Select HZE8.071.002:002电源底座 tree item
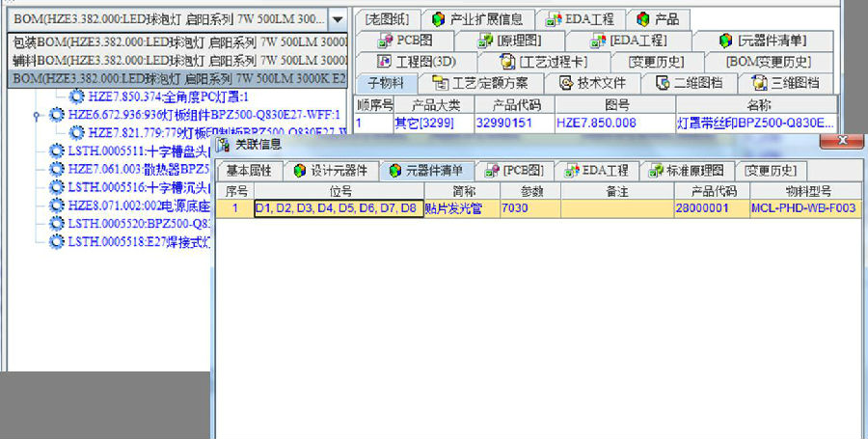Image resolution: width=868 pixels, height=439 pixels. pos(139,206)
